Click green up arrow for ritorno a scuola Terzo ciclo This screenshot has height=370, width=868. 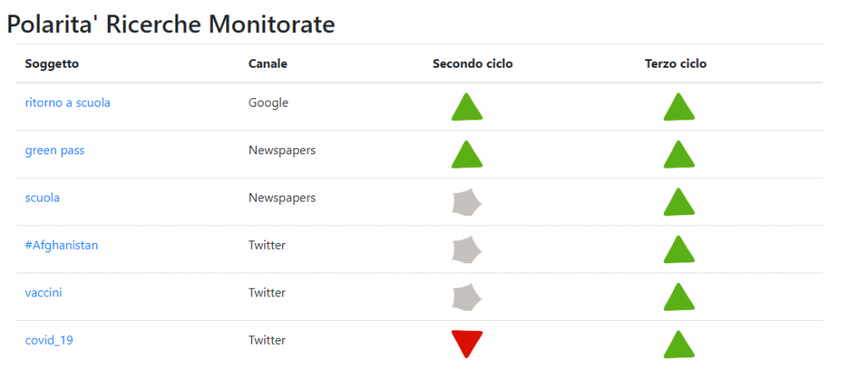[679, 107]
